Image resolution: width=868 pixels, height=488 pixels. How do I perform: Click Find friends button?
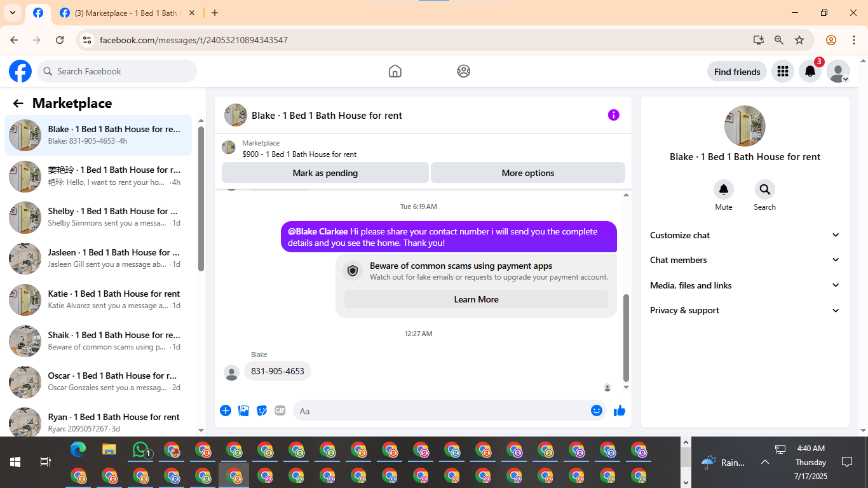pyautogui.click(x=737, y=72)
